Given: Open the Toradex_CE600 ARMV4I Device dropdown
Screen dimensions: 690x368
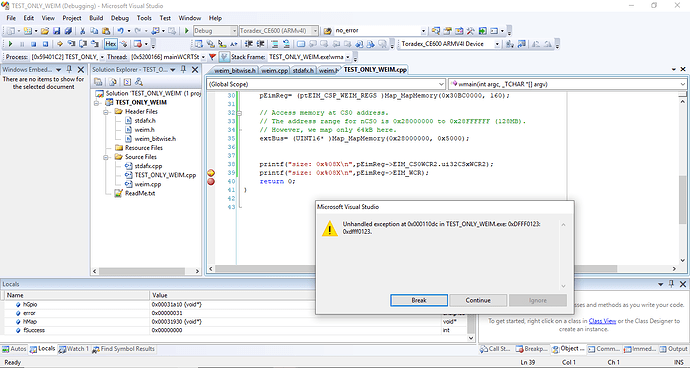Looking at the screenshot, I should pos(497,44).
